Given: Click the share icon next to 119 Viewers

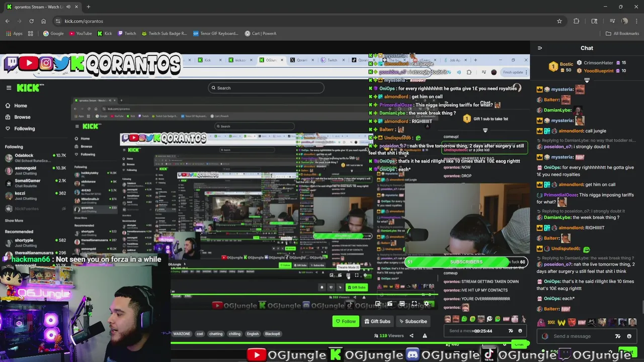Looking at the screenshot, I should point(411,336).
